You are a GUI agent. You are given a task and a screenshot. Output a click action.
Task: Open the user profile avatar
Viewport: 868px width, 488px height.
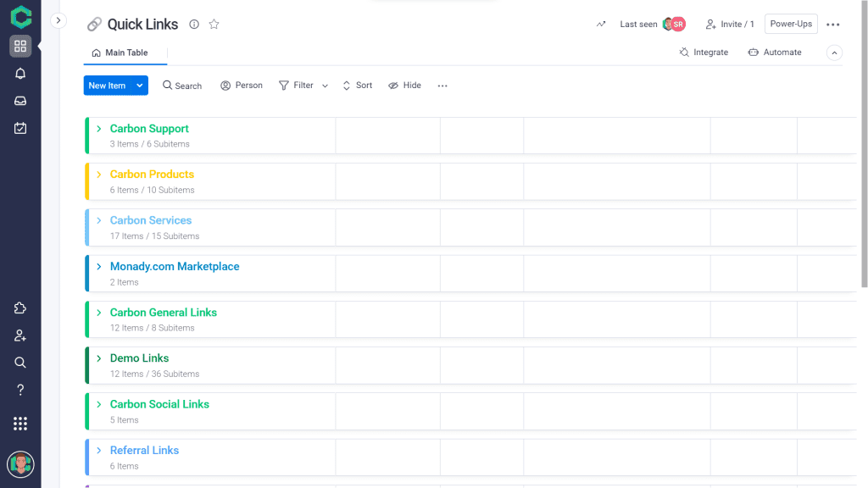tap(20, 464)
